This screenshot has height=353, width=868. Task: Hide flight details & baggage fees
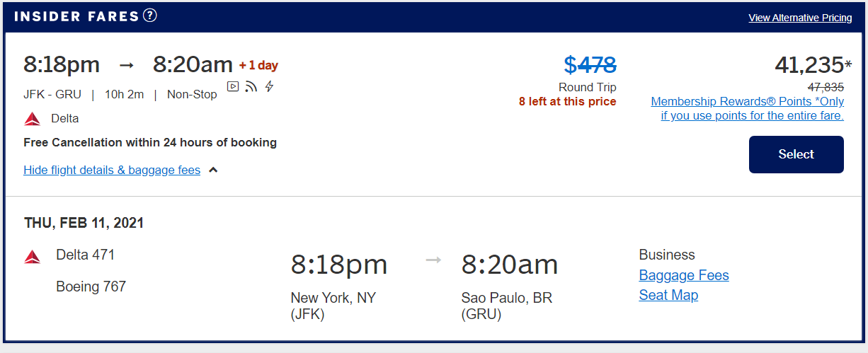point(112,170)
